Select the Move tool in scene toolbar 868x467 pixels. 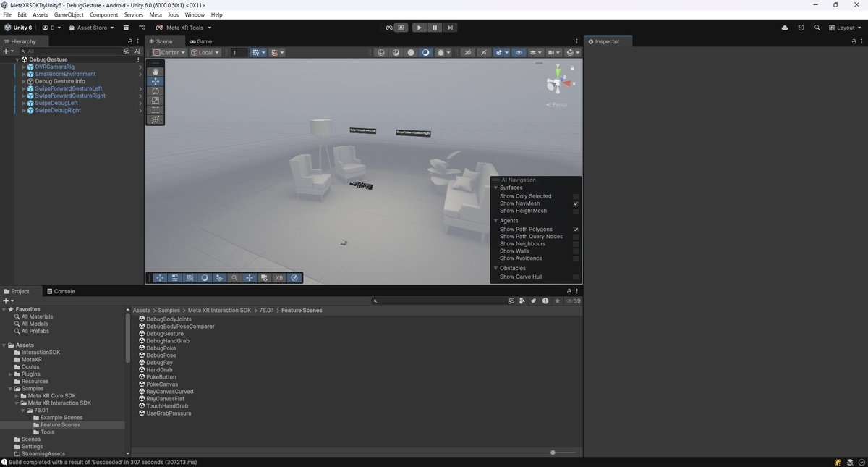pyautogui.click(x=156, y=82)
